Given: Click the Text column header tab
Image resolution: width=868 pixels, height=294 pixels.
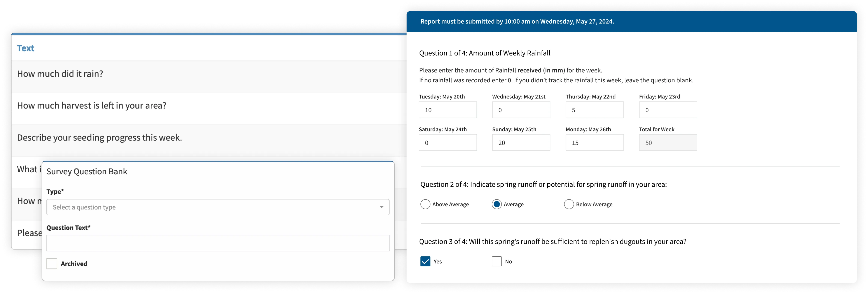Looking at the screenshot, I should point(26,48).
